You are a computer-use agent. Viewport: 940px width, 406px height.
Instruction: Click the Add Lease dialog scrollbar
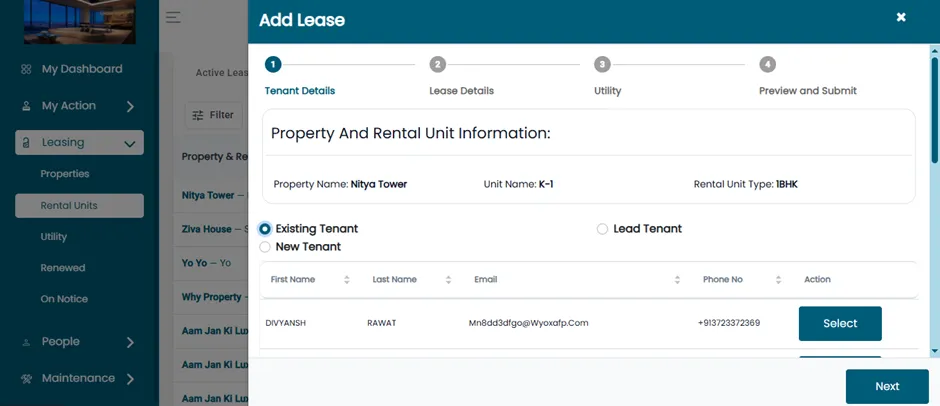935,110
